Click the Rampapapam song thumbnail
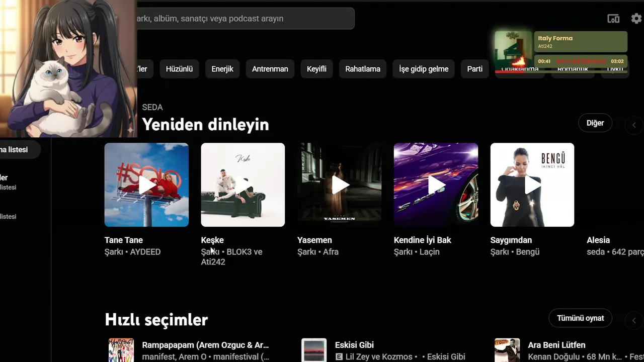The height and width of the screenshot is (362, 644). (x=121, y=350)
